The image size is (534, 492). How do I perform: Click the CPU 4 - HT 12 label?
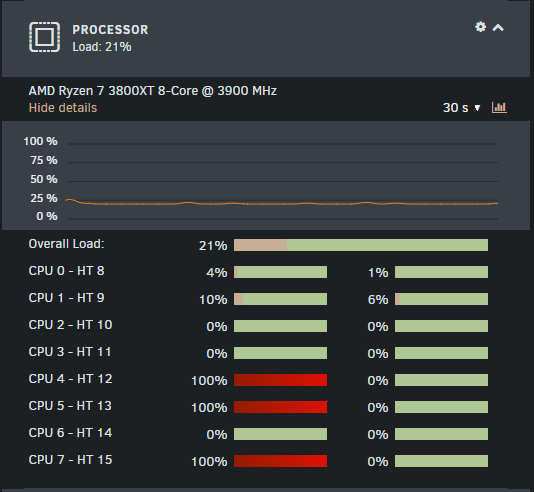(70, 379)
